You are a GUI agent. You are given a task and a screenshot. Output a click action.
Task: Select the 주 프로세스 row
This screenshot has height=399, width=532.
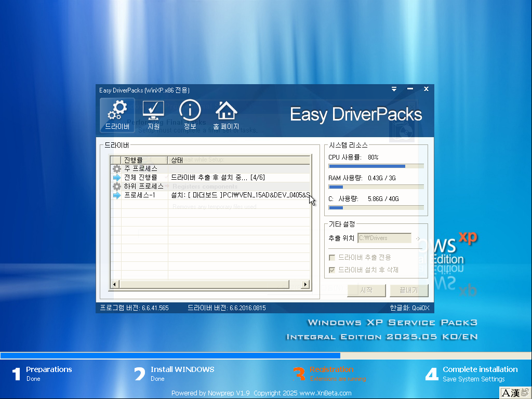point(210,169)
